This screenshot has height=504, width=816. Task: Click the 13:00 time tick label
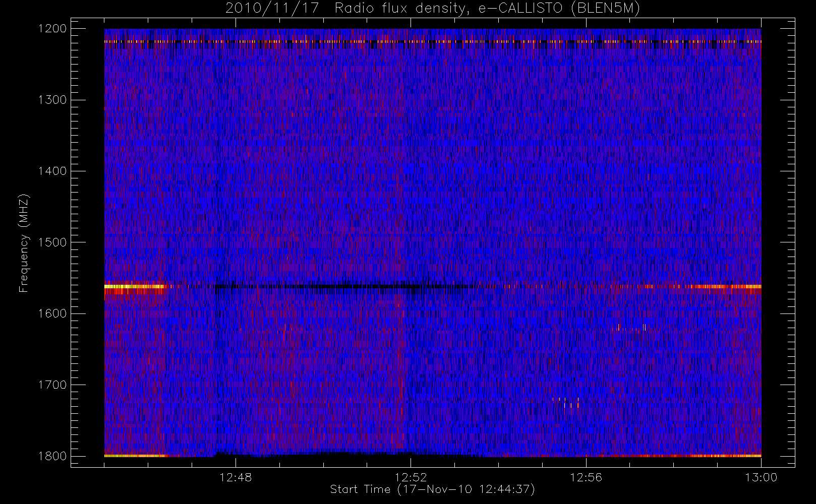tap(761, 477)
